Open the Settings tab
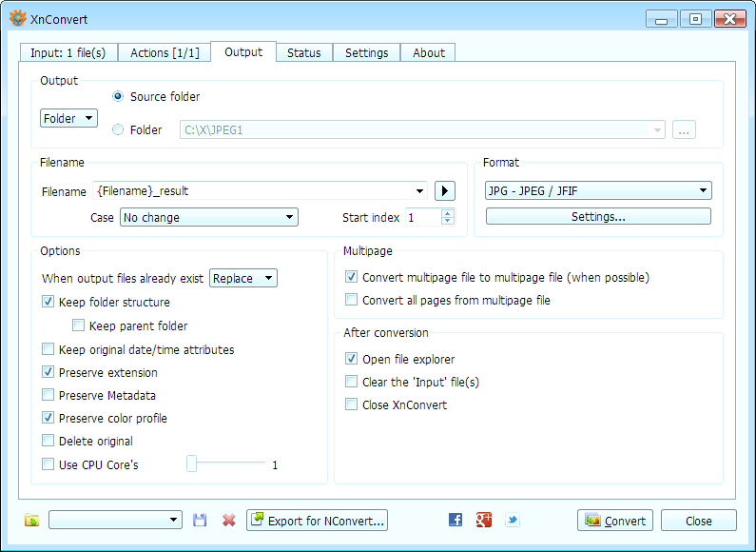Screen dimensions: 756x552 point(366,52)
